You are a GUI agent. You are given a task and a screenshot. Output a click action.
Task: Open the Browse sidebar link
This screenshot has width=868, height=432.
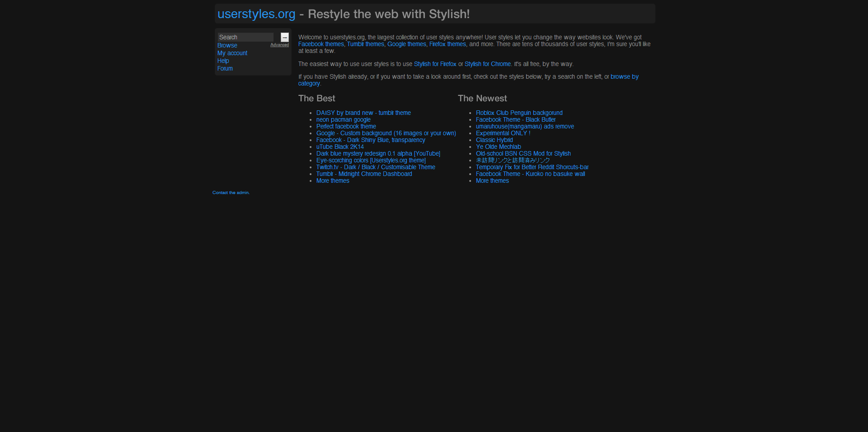(x=227, y=45)
